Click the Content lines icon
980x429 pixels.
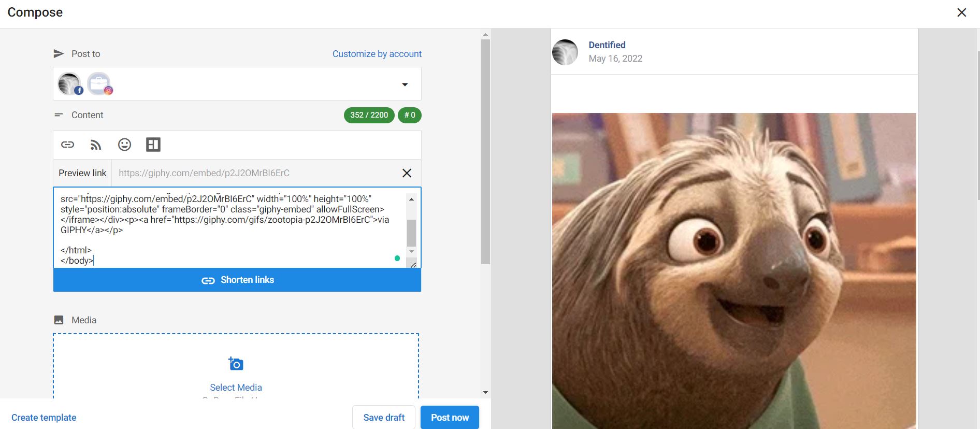click(59, 115)
